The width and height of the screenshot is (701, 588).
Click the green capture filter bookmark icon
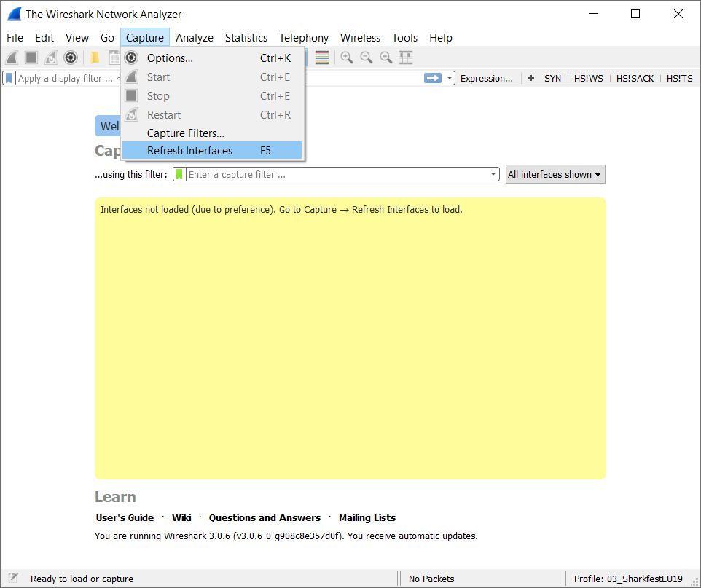click(179, 175)
